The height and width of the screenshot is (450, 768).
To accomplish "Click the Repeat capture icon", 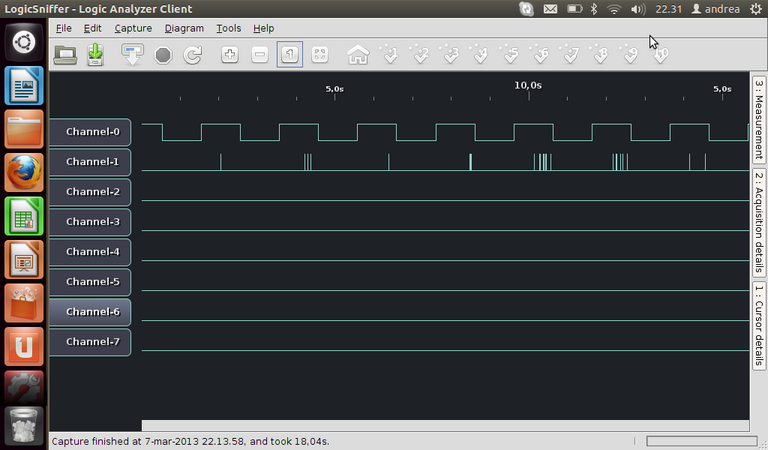I will pyautogui.click(x=193, y=54).
